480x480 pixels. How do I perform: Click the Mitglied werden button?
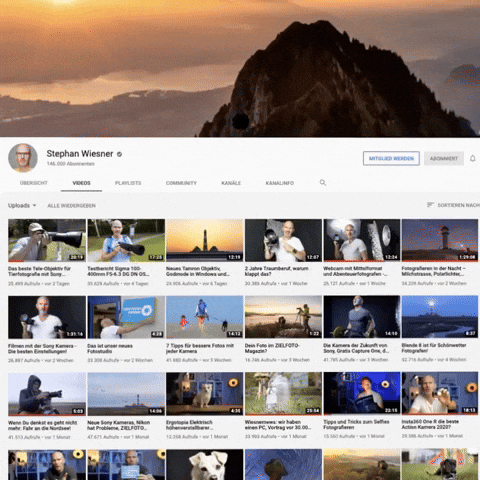click(x=391, y=158)
